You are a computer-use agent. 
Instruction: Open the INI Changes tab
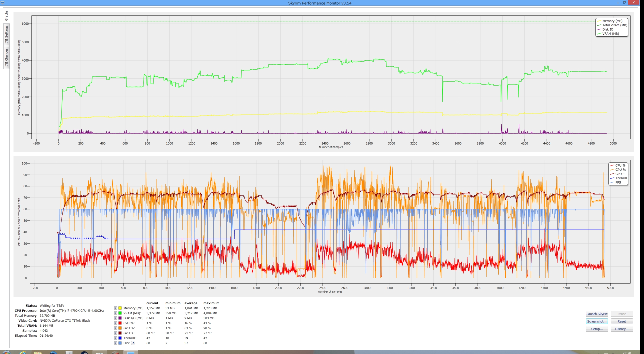pyautogui.click(x=6, y=57)
